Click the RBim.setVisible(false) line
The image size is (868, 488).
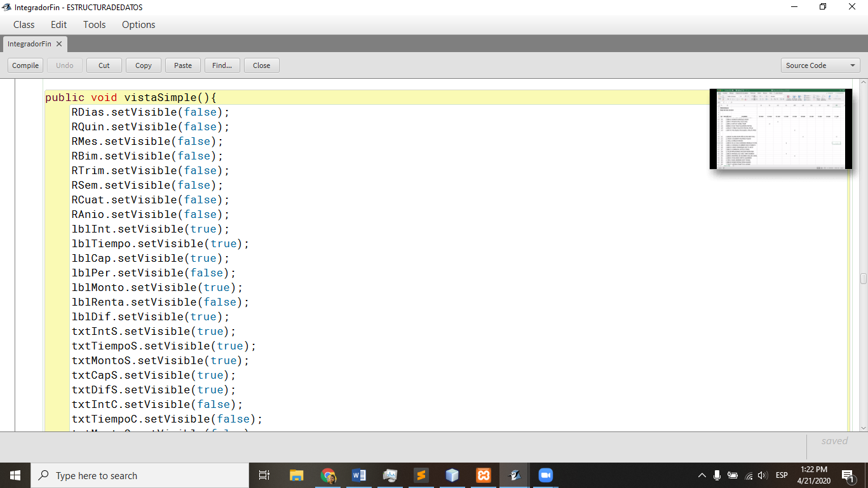point(147,156)
